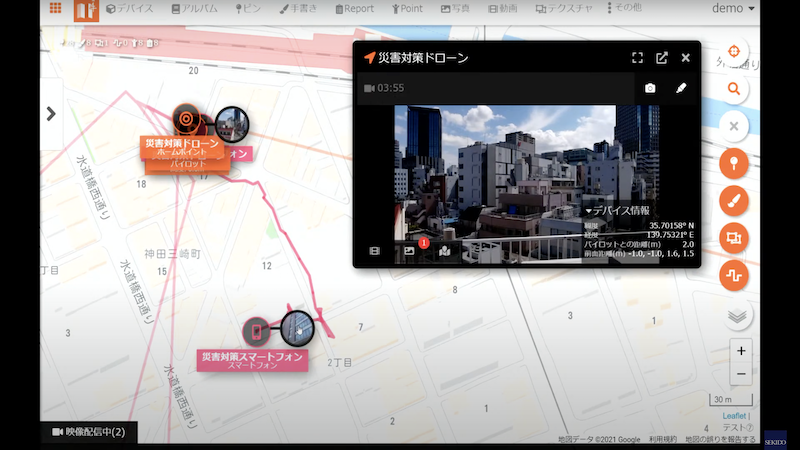
Task: Open image gallery icon with red badge
Action: (x=409, y=250)
